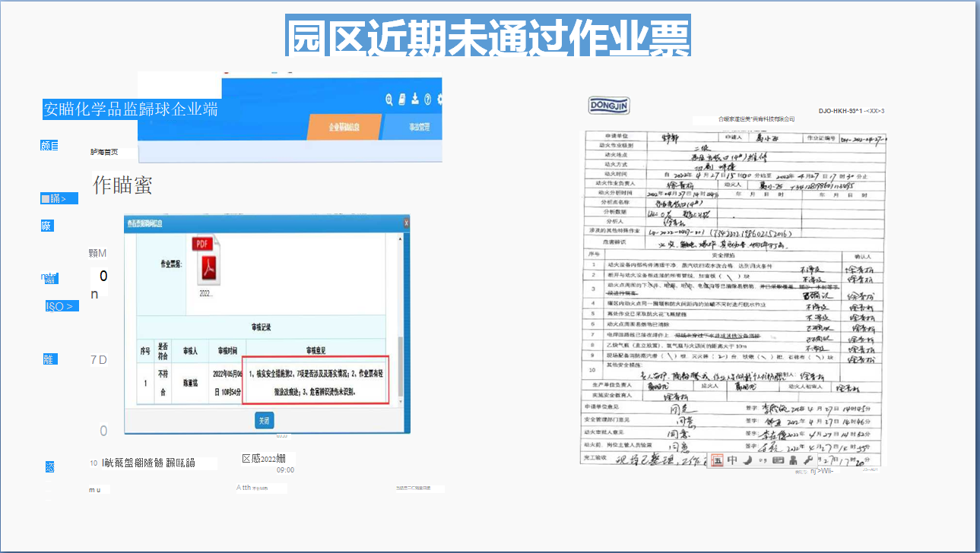Image resolution: width=980 pixels, height=553 pixels.
Task: Toggle the 中 Chinese mode on IME toolbar
Action: coord(732,460)
